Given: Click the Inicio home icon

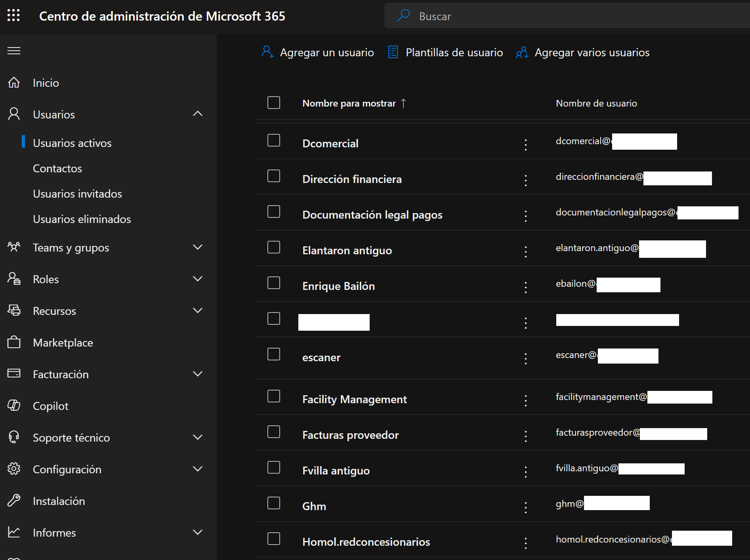Looking at the screenshot, I should pyautogui.click(x=14, y=82).
